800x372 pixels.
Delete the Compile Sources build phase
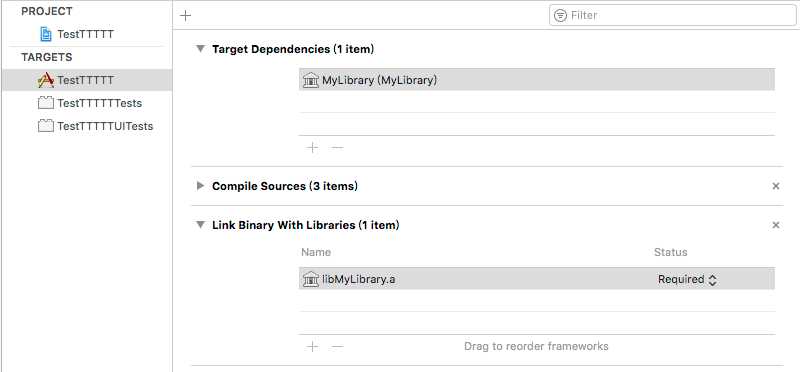(776, 186)
